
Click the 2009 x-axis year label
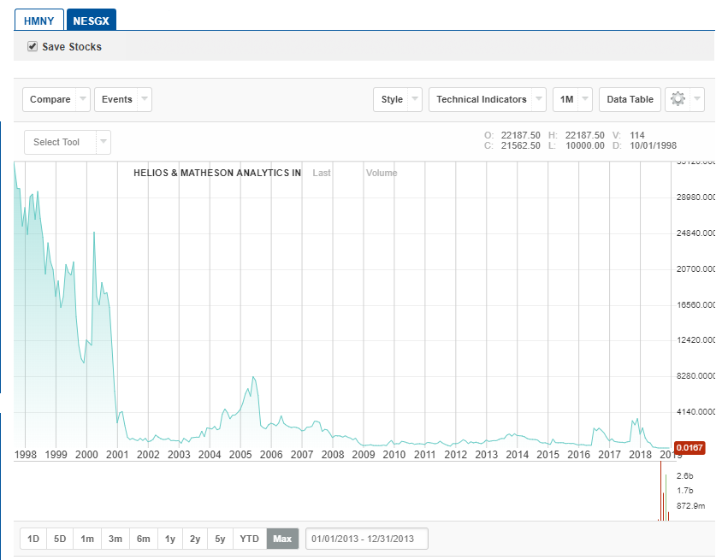[x=364, y=455]
